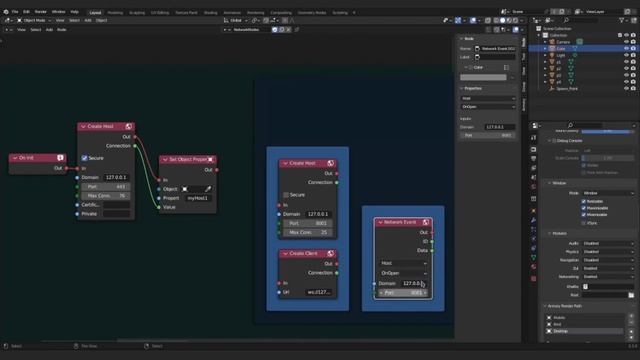
Task: Open the Networking module dropdown
Action: point(608,277)
